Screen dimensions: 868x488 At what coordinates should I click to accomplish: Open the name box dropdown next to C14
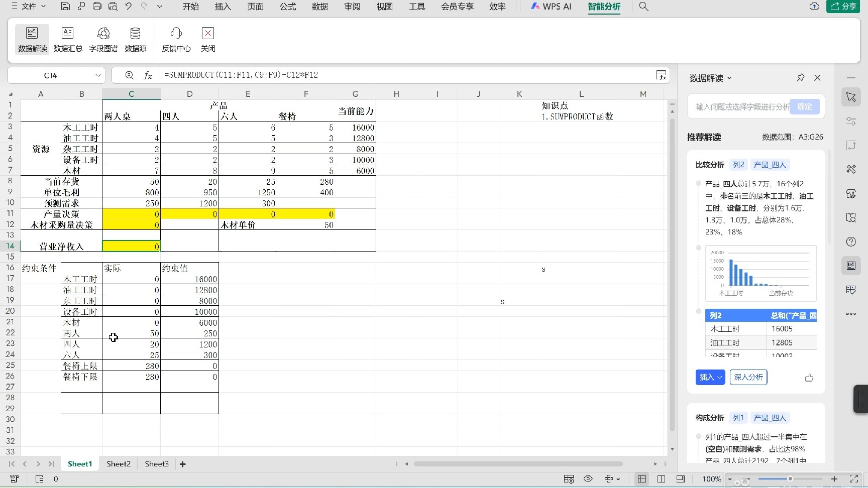point(98,75)
